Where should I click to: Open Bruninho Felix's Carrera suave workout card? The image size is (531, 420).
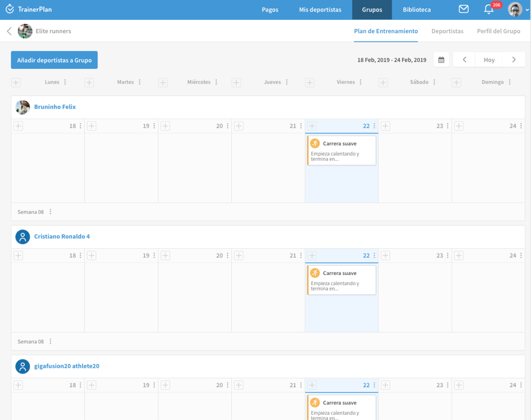342,150
